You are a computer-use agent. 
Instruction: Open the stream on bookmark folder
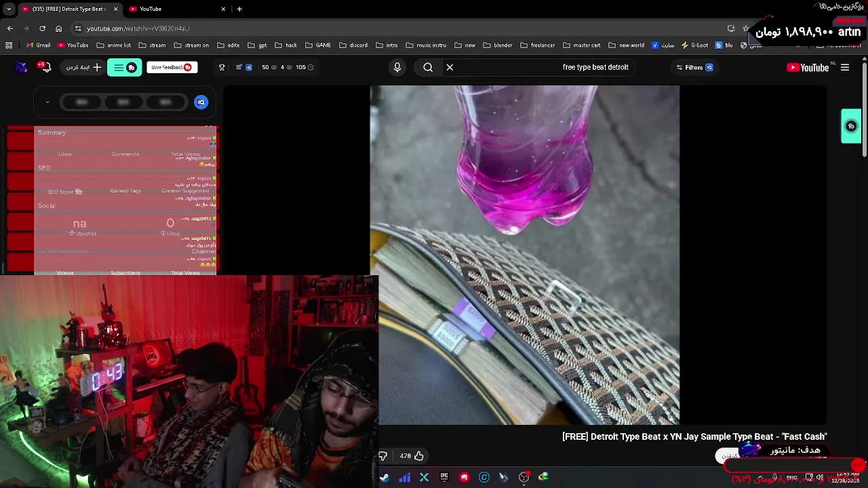191,45
